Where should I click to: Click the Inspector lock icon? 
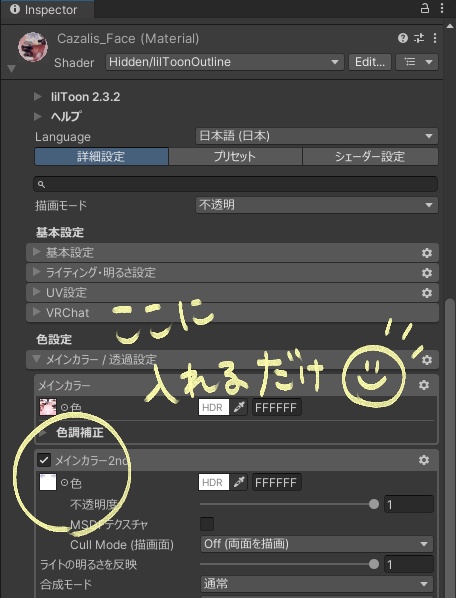pyautogui.click(x=425, y=8)
